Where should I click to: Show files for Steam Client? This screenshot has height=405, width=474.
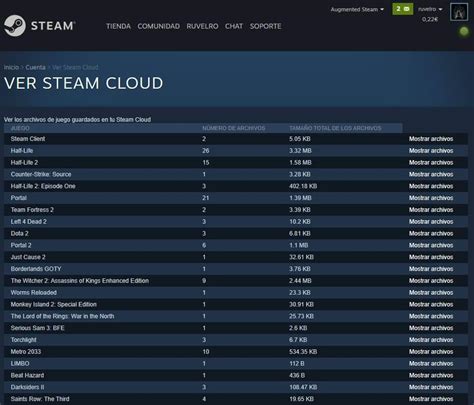pos(431,139)
